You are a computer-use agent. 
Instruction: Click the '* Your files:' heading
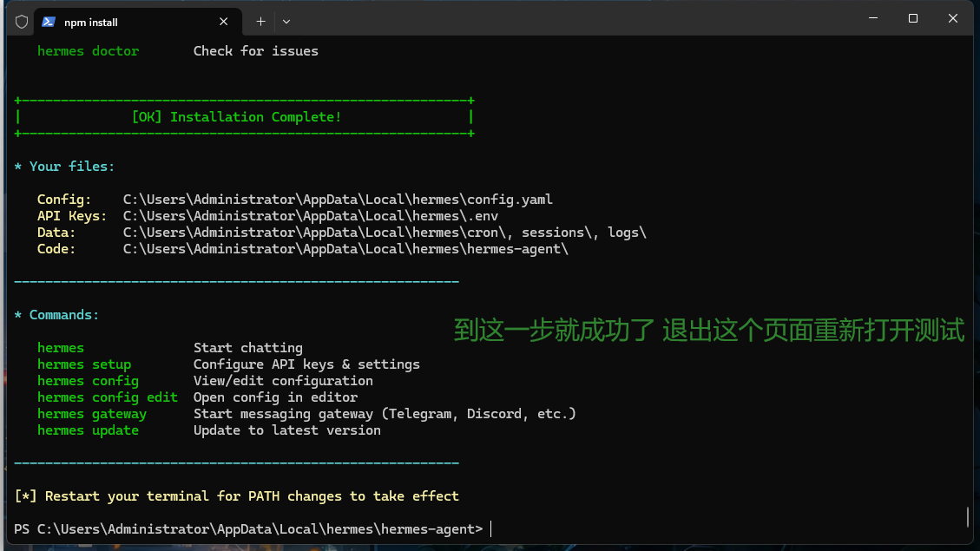point(64,167)
